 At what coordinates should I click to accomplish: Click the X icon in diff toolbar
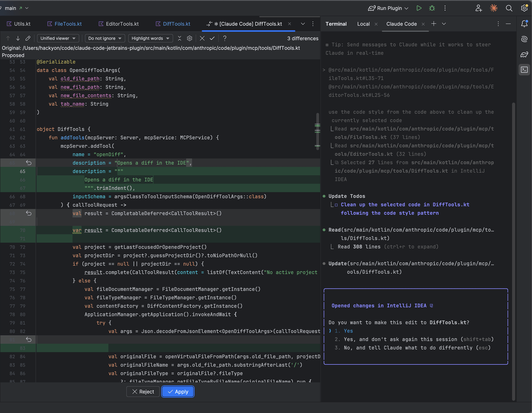pyautogui.click(x=202, y=38)
